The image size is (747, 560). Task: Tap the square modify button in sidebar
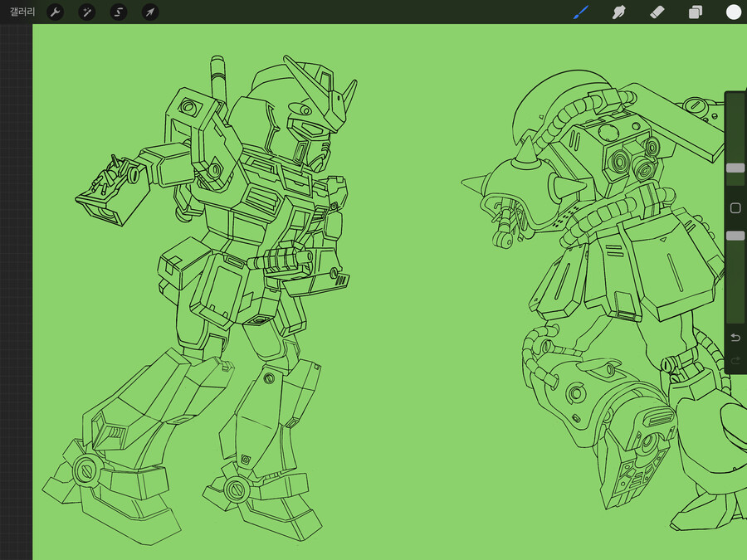[735, 208]
